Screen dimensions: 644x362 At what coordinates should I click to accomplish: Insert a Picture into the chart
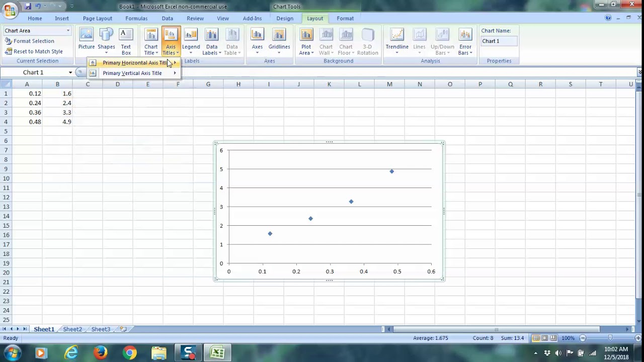coord(87,42)
